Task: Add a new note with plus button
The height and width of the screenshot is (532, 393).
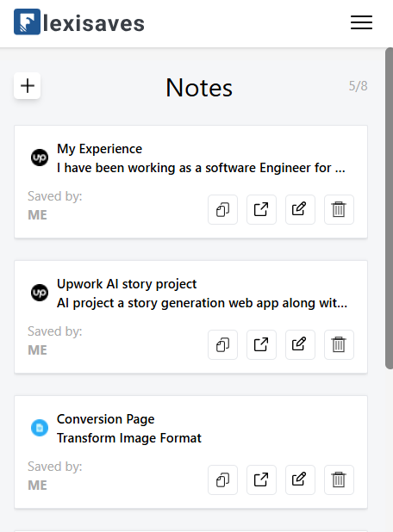Action: point(28,85)
